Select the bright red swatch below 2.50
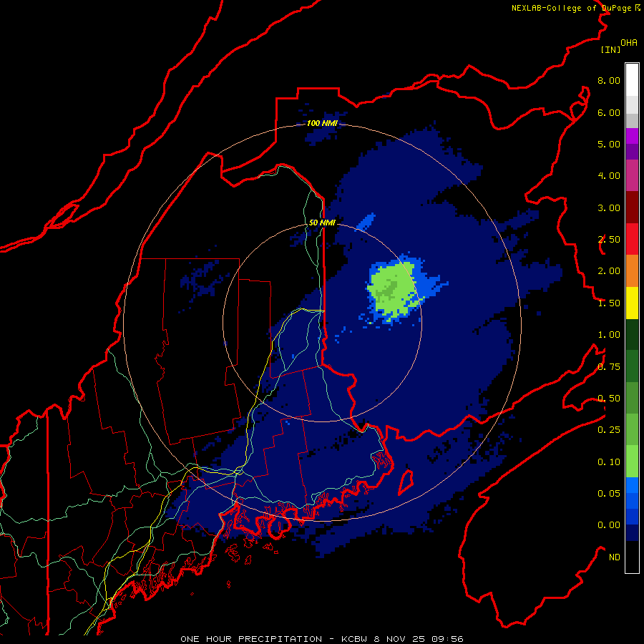The image size is (644, 644). click(x=632, y=239)
